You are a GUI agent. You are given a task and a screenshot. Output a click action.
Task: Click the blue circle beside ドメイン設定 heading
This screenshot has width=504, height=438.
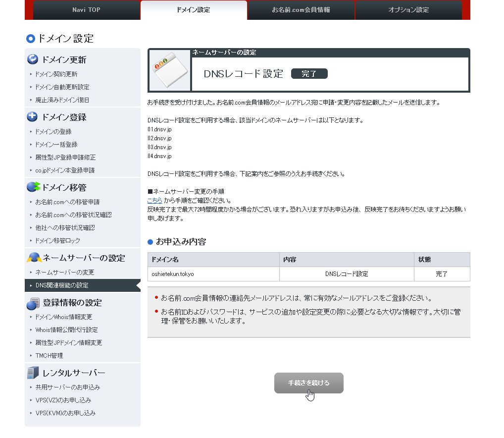coord(31,39)
